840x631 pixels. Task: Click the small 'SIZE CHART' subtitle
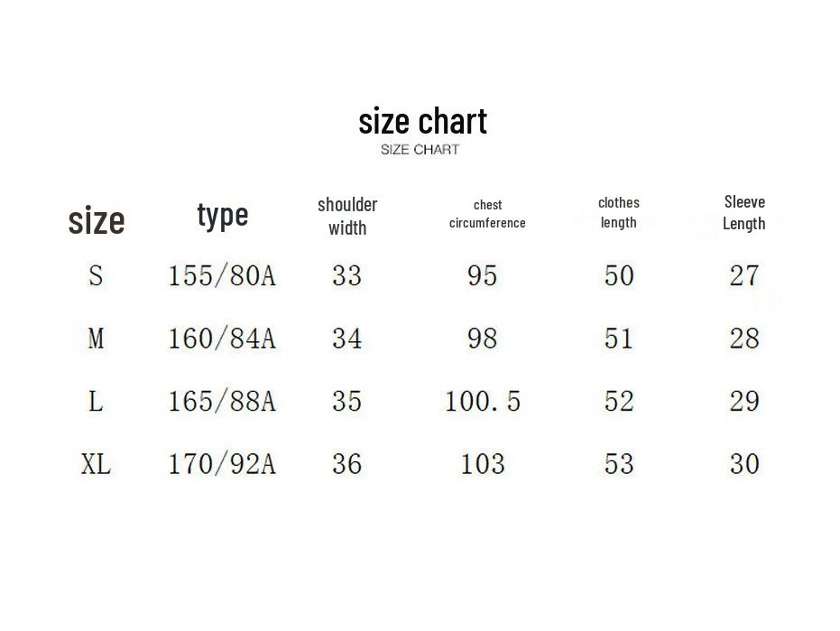coord(420,150)
